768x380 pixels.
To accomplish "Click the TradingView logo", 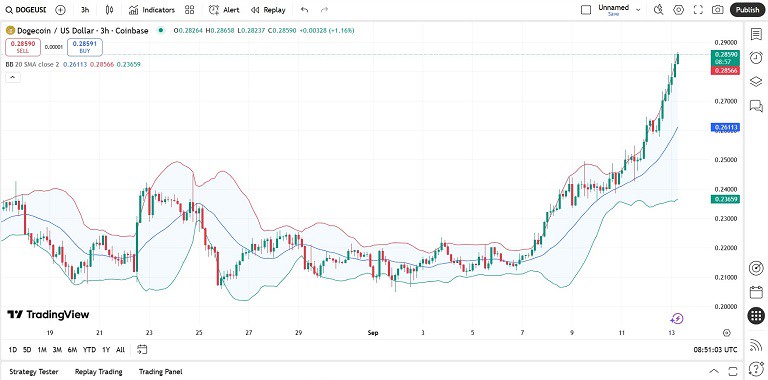I will [x=48, y=314].
